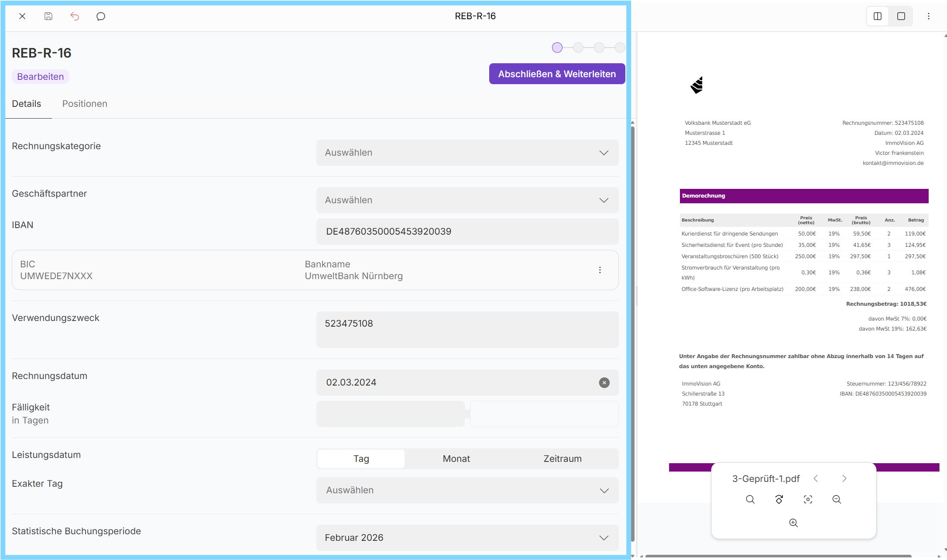947x560 pixels.
Task: Open the top-right vertical dots menu
Action: tap(929, 16)
